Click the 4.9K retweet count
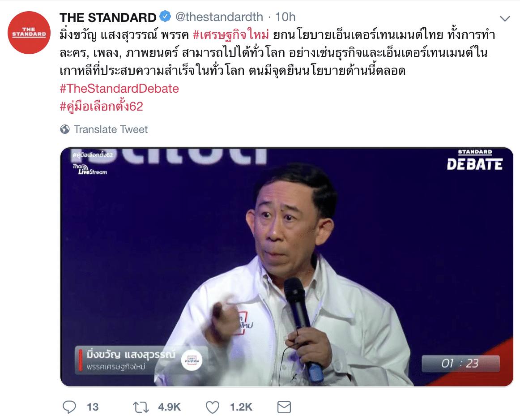This screenshot has width=520, height=420. pos(170,407)
